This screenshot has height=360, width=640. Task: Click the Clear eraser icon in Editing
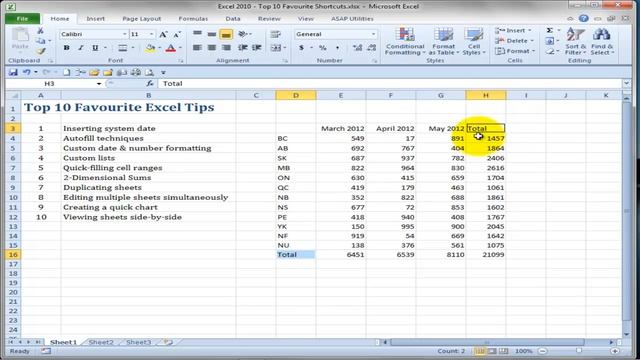tap(550, 51)
